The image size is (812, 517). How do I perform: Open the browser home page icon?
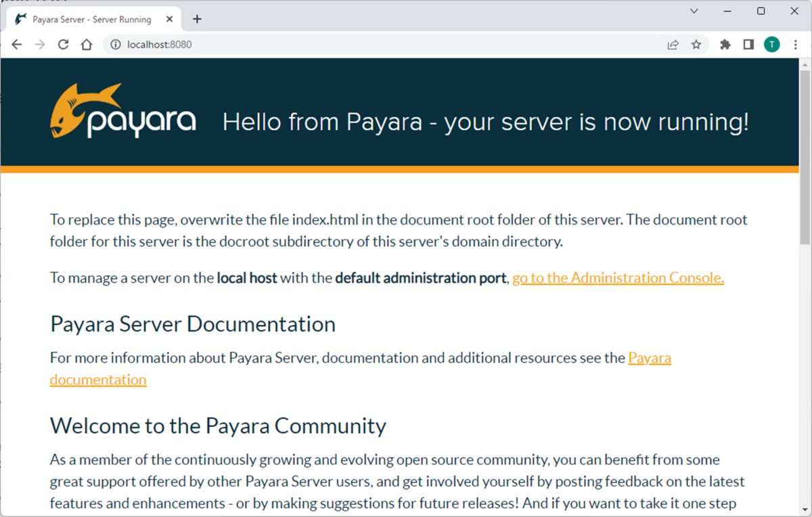(x=86, y=45)
